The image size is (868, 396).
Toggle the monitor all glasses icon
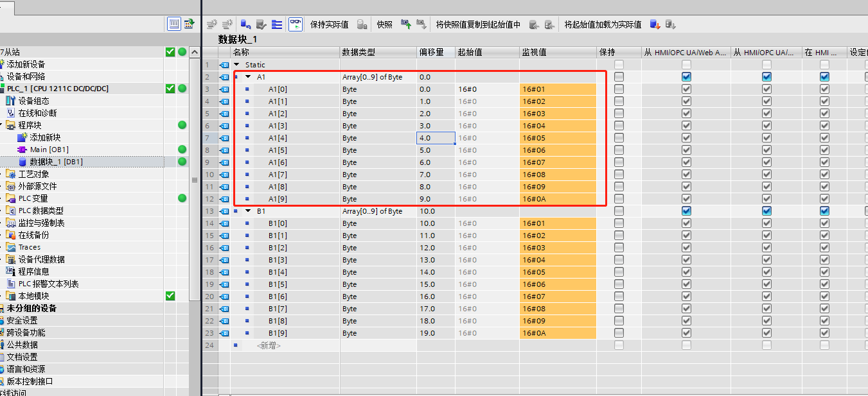295,24
